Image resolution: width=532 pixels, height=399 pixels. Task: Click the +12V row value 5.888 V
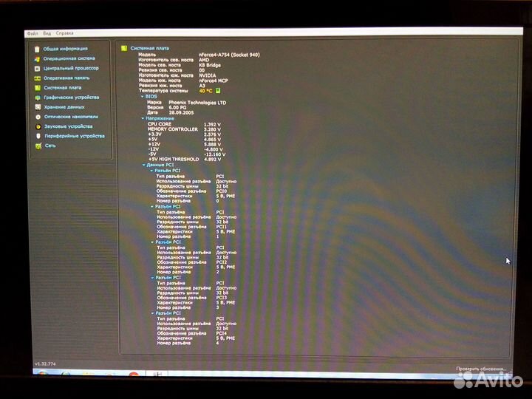(212, 144)
